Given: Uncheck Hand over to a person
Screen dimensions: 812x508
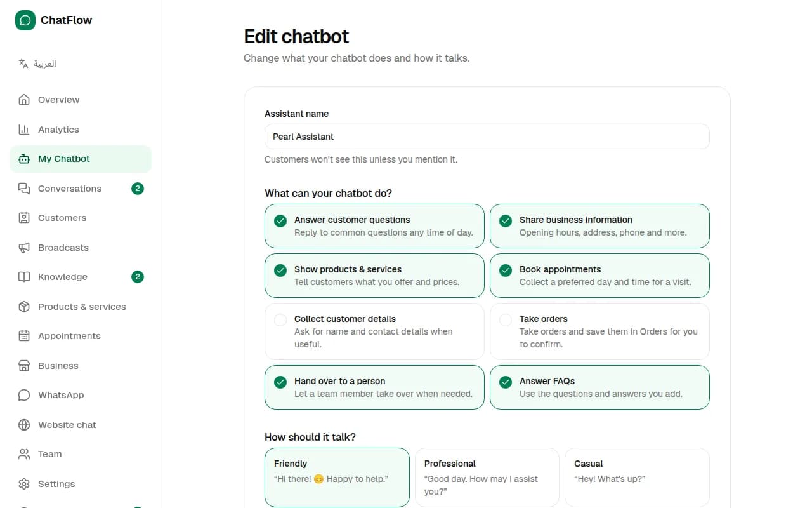Looking at the screenshot, I should pos(374,387).
